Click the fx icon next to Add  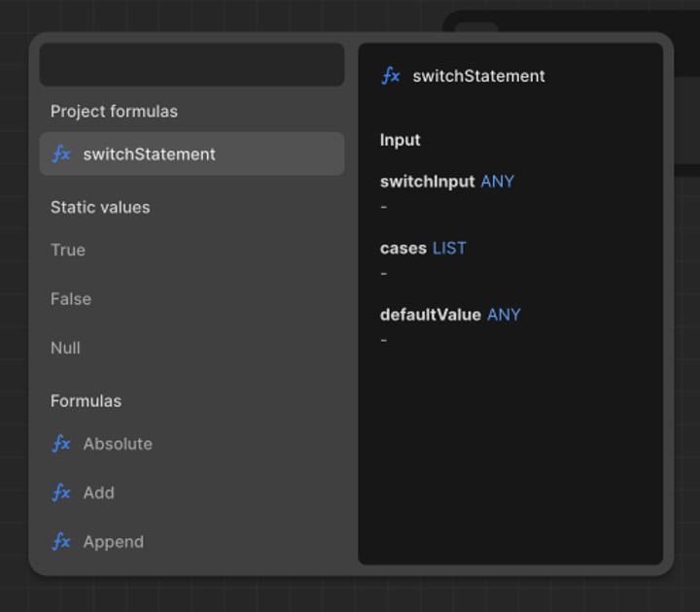pos(61,493)
